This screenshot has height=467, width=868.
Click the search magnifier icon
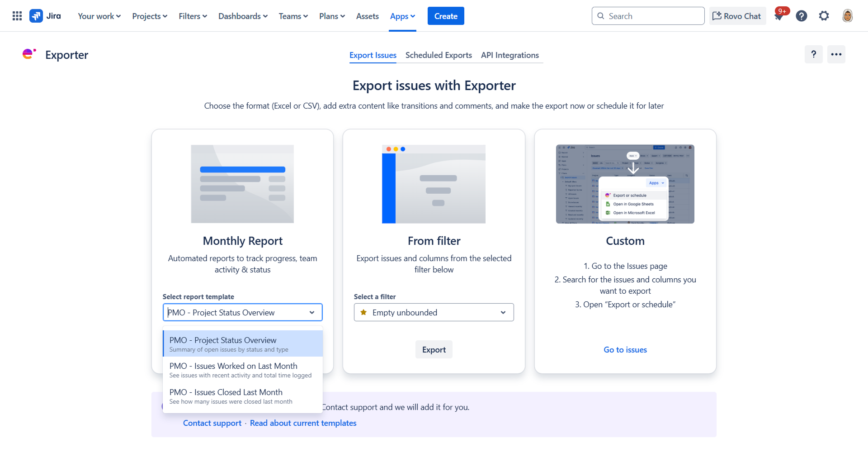(601, 16)
